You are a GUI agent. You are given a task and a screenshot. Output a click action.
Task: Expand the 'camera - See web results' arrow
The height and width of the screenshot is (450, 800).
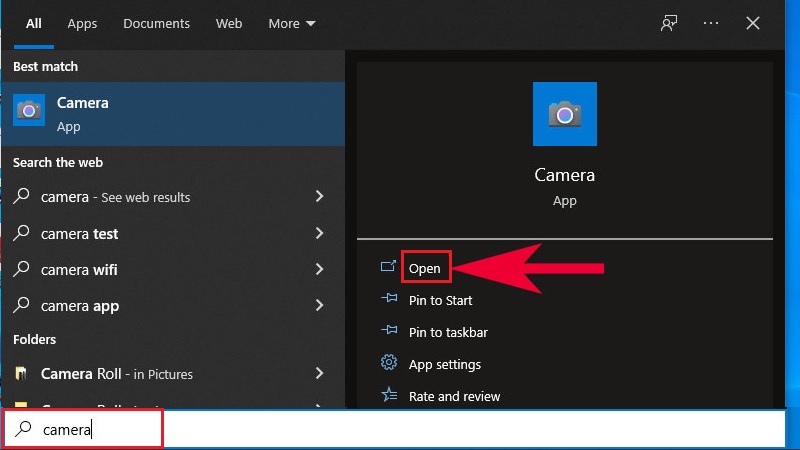tap(319, 196)
